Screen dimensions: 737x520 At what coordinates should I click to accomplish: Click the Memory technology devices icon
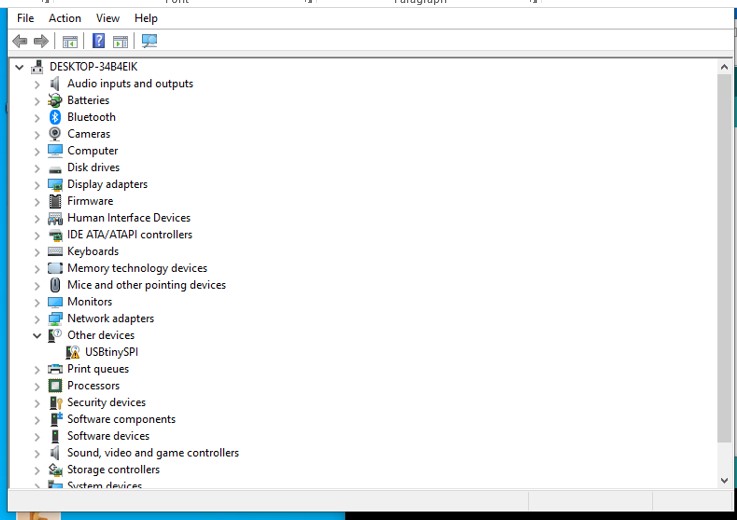[x=55, y=268]
